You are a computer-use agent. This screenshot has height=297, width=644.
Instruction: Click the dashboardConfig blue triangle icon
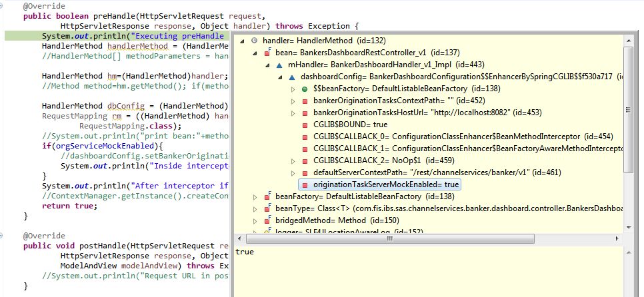point(292,77)
